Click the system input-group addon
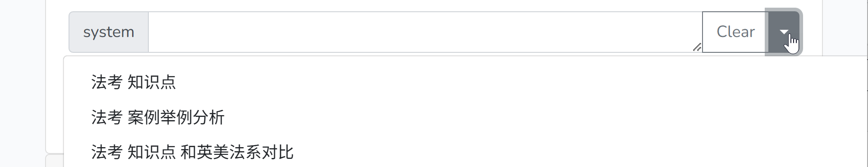 [109, 32]
